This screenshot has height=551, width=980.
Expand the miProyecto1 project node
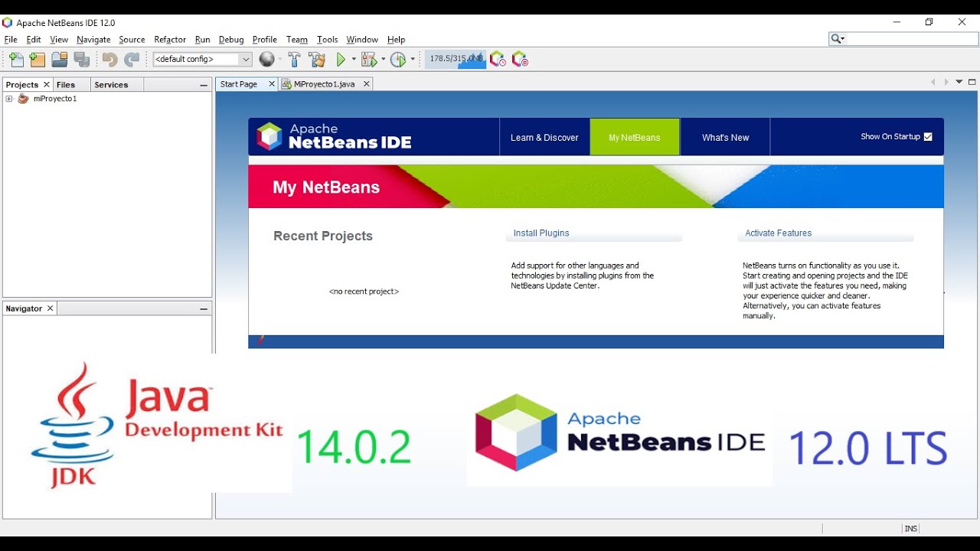tap(9, 99)
